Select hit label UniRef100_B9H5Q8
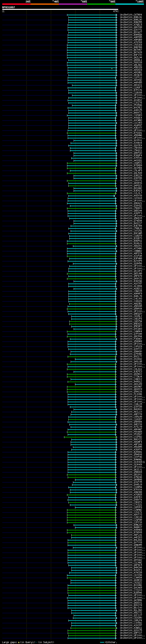146x644 pixels. (131, 35)
